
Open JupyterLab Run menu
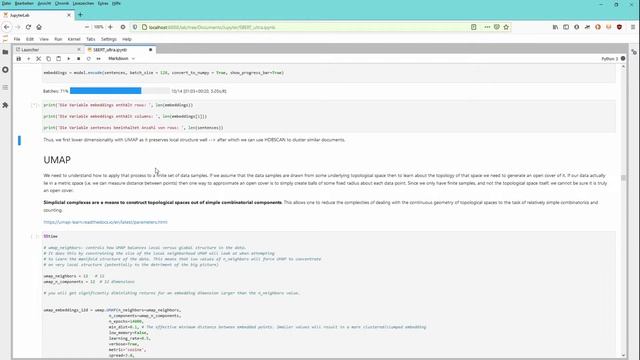pyautogui.click(x=58, y=39)
